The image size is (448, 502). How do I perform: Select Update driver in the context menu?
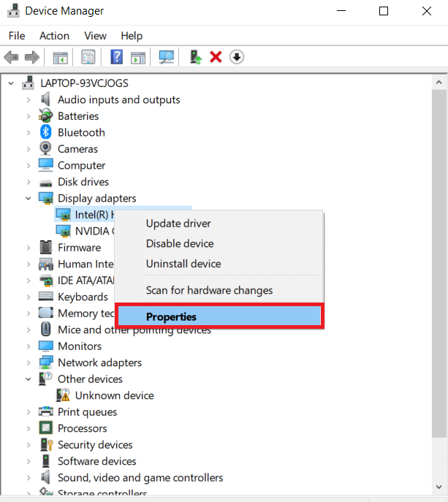[x=178, y=224]
